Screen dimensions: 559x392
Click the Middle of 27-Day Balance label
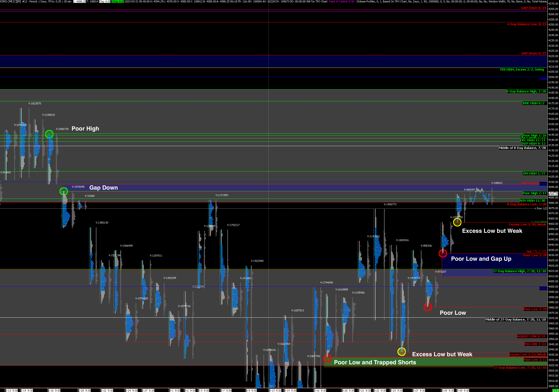515,319
